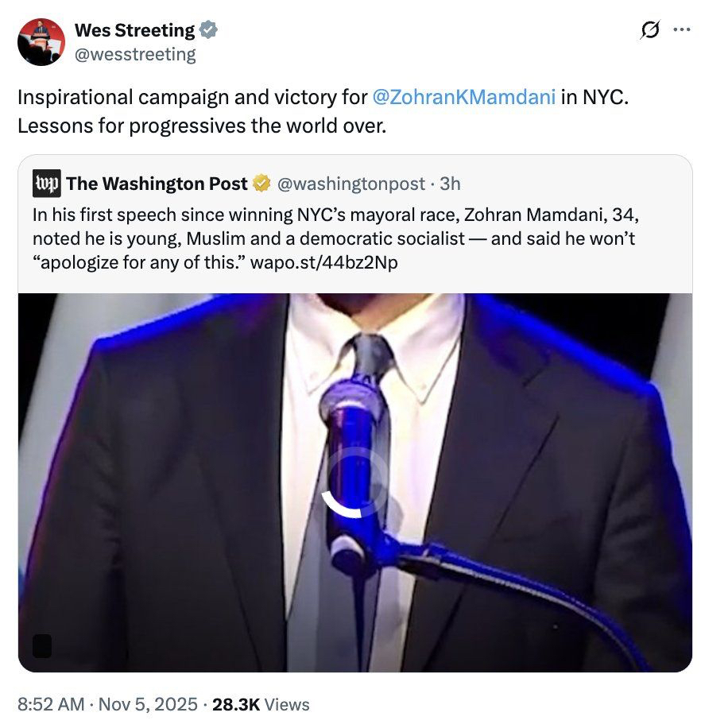
Task: Click the "Inspirational campaign and victory" post text
Action: point(191,99)
